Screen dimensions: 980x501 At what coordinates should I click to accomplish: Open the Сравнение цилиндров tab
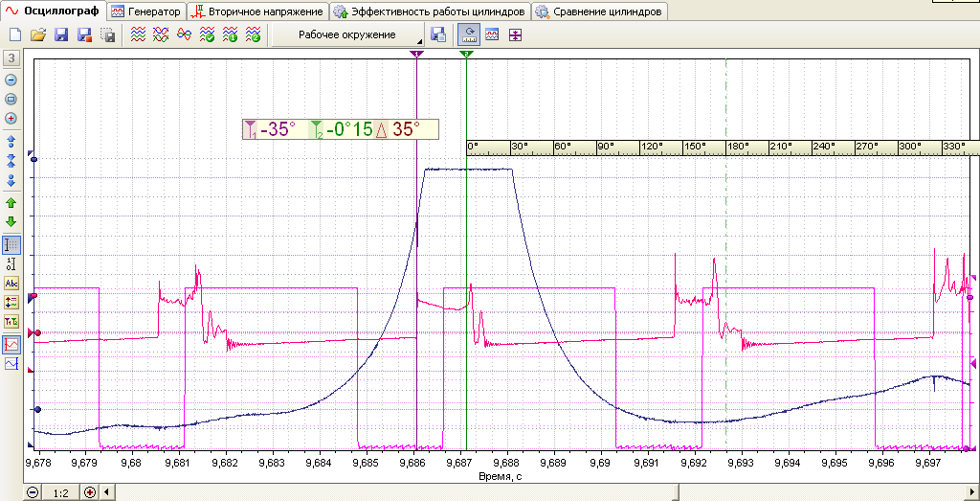click(x=599, y=11)
